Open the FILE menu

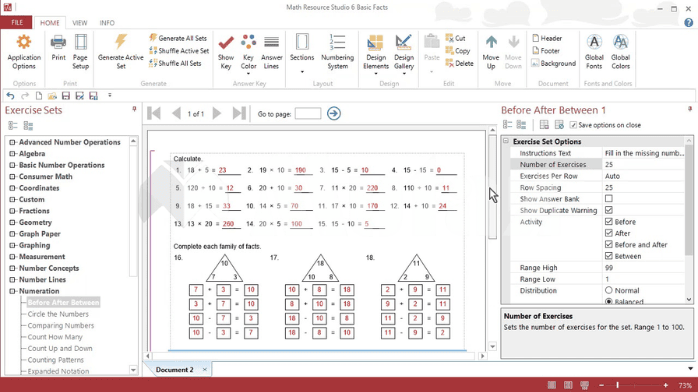[17, 22]
